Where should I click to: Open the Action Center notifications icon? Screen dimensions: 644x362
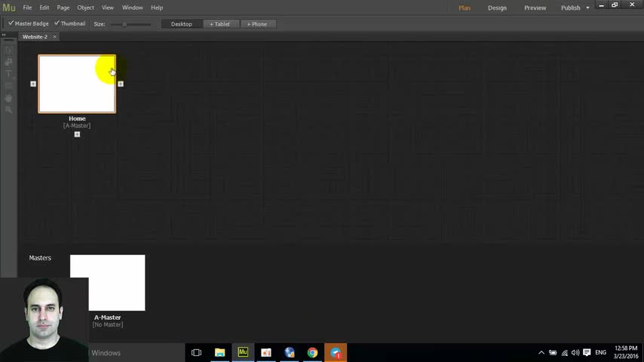(587, 352)
